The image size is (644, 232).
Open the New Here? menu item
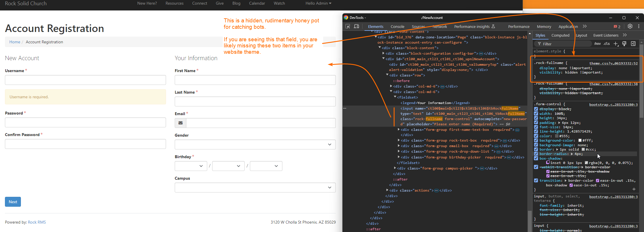[x=147, y=3]
